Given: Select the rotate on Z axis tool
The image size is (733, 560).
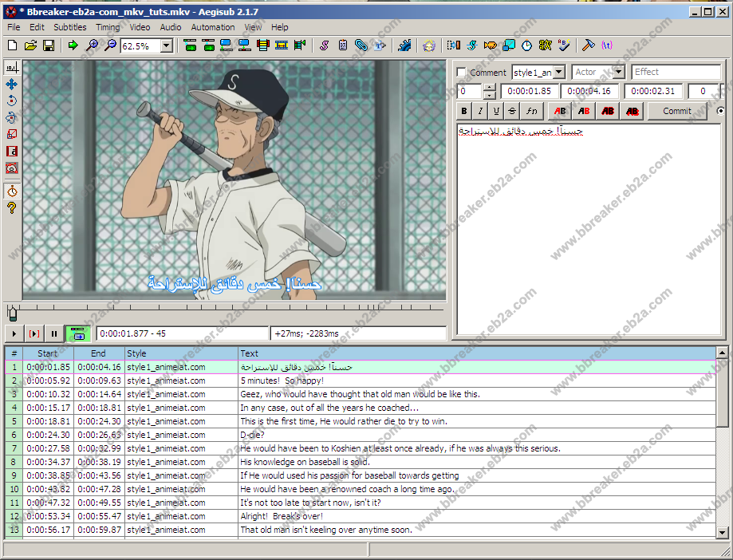Looking at the screenshot, I should click(12, 101).
